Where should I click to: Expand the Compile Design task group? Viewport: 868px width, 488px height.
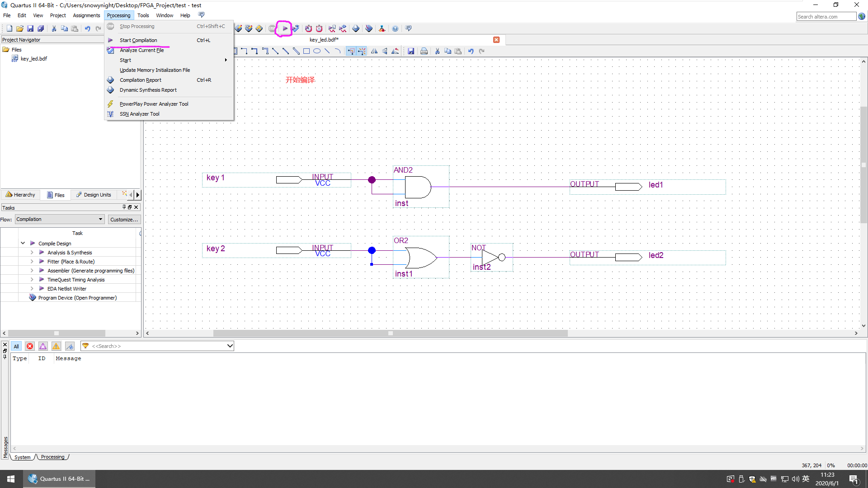(23, 243)
